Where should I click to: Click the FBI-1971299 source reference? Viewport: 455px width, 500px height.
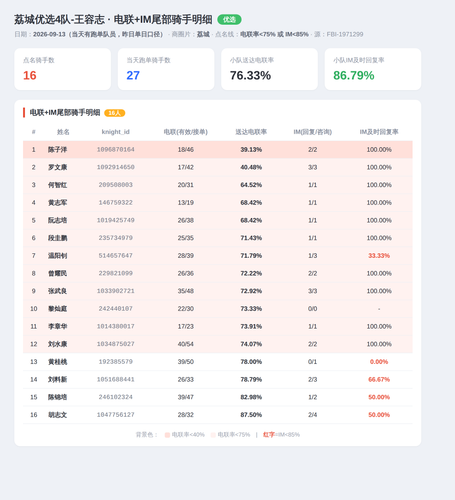tap(345, 34)
